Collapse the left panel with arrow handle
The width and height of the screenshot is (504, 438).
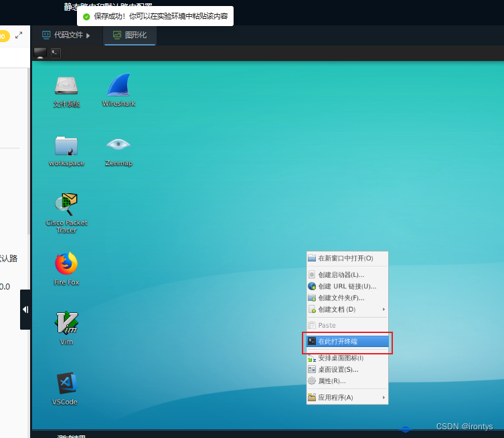[25, 310]
